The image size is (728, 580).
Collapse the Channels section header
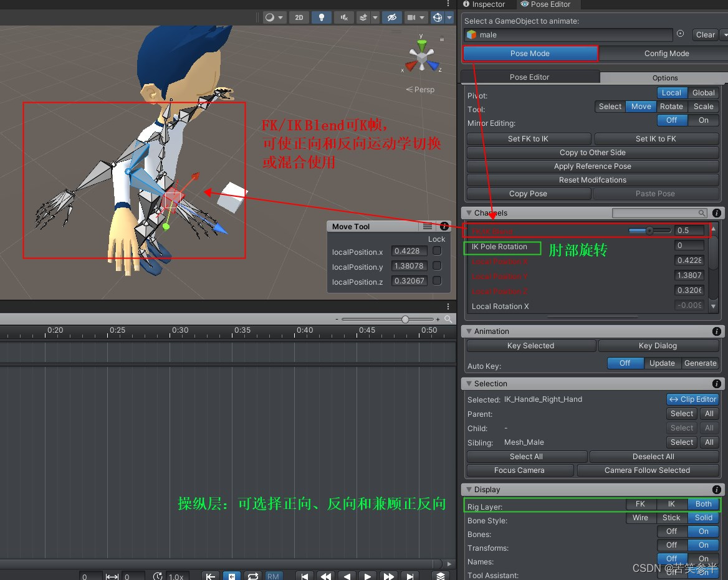pyautogui.click(x=468, y=213)
